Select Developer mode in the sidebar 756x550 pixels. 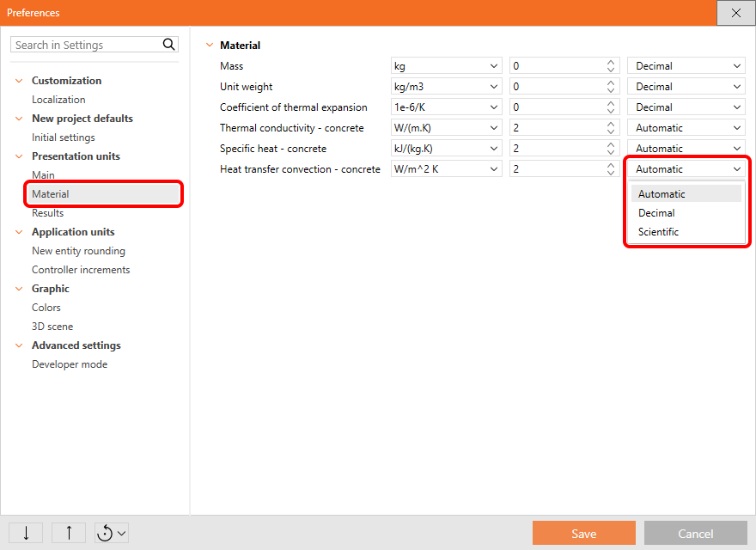(x=70, y=364)
